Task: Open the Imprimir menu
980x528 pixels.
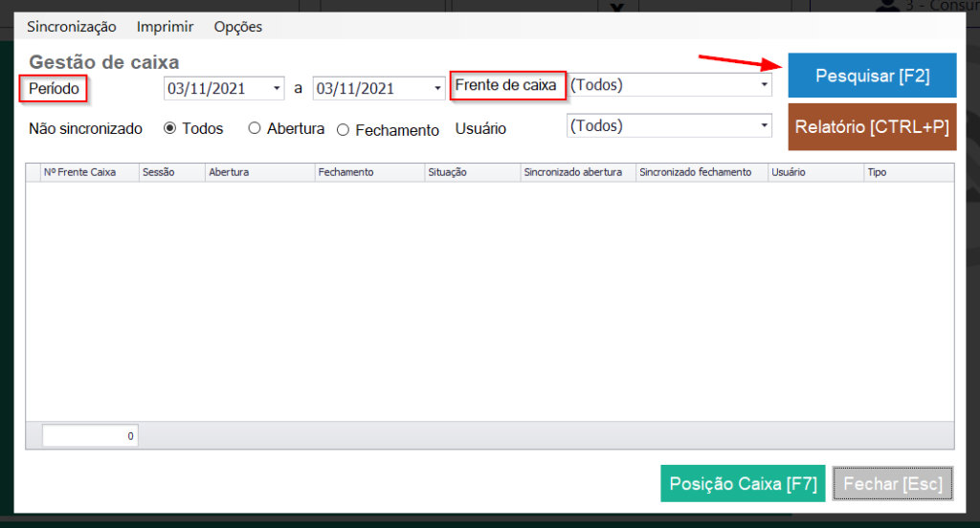Action: tap(165, 27)
